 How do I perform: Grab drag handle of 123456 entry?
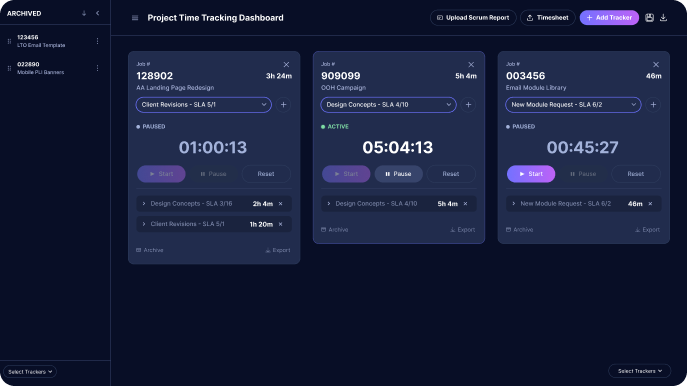(9, 41)
